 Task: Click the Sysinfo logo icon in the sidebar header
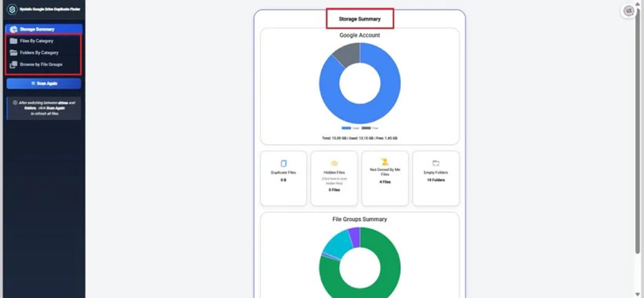[13, 10]
